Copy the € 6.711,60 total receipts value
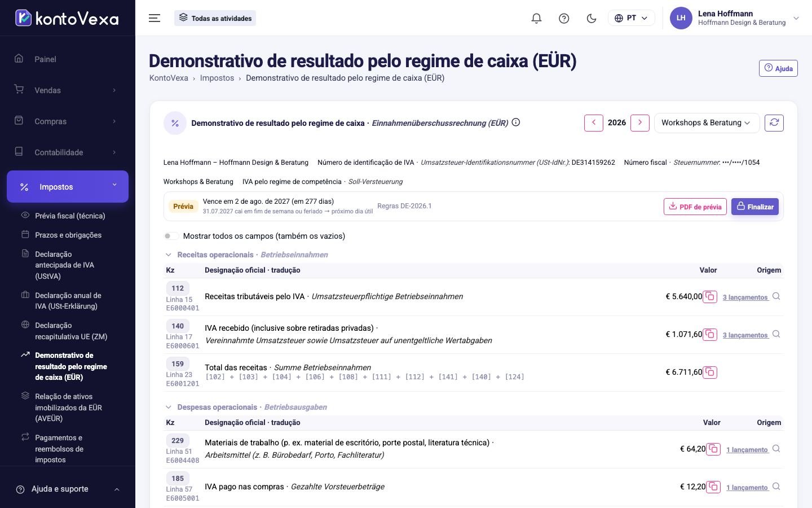 click(x=710, y=372)
